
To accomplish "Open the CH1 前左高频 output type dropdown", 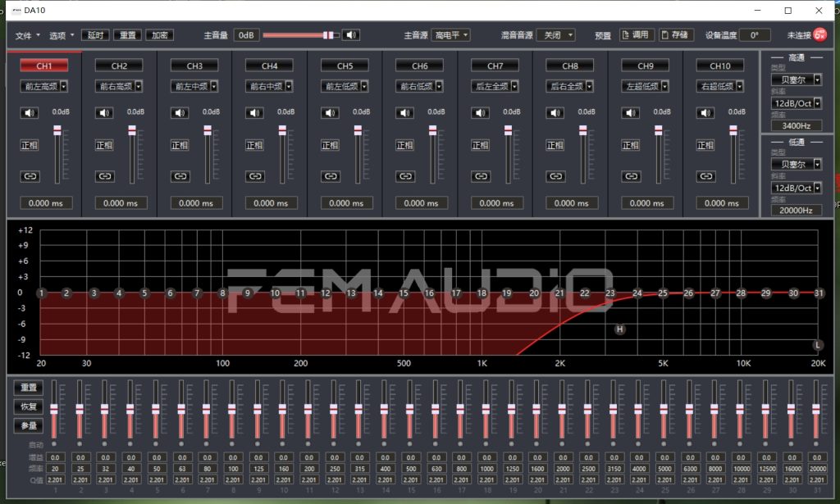I will (x=44, y=86).
